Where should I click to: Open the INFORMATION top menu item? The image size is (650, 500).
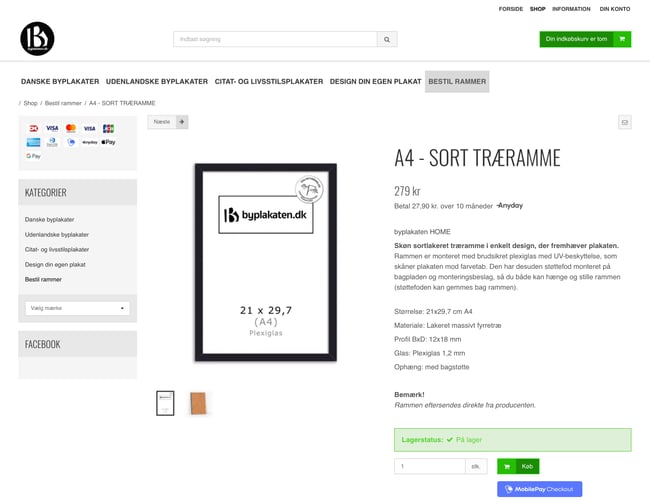point(571,9)
